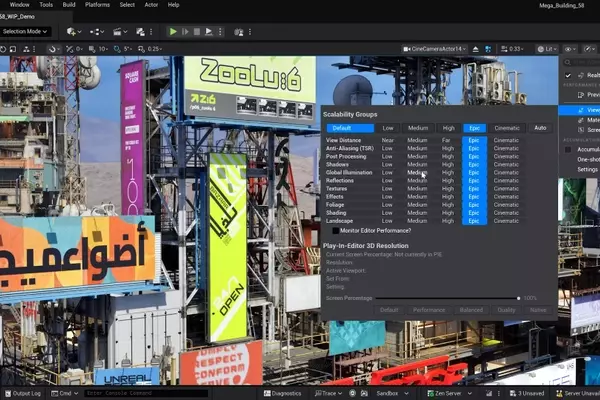
Task: Open the Build menu
Action: pos(69,5)
